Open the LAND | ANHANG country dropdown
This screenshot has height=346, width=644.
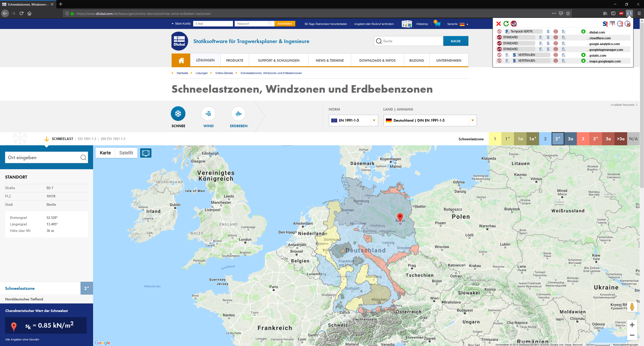[430, 120]
